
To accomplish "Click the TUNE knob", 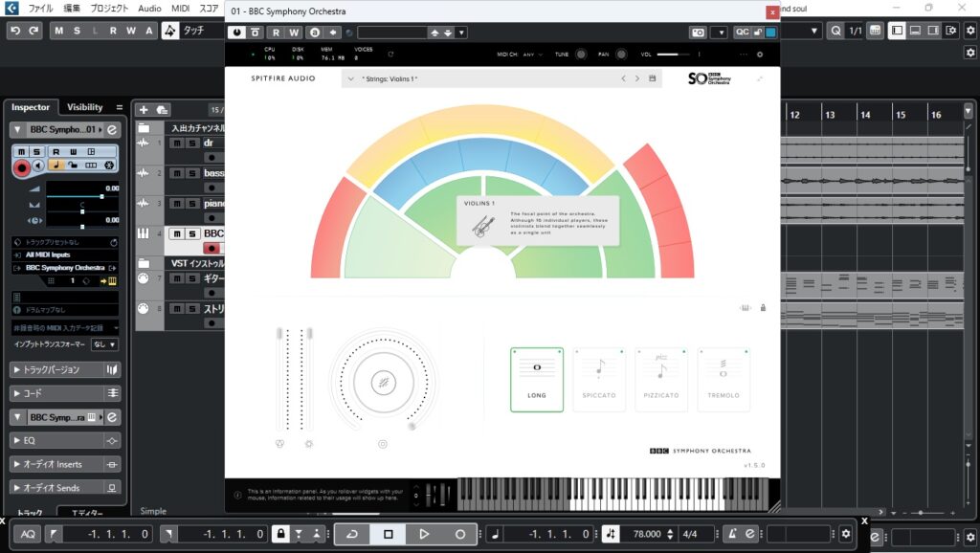I will pos(581,55).
